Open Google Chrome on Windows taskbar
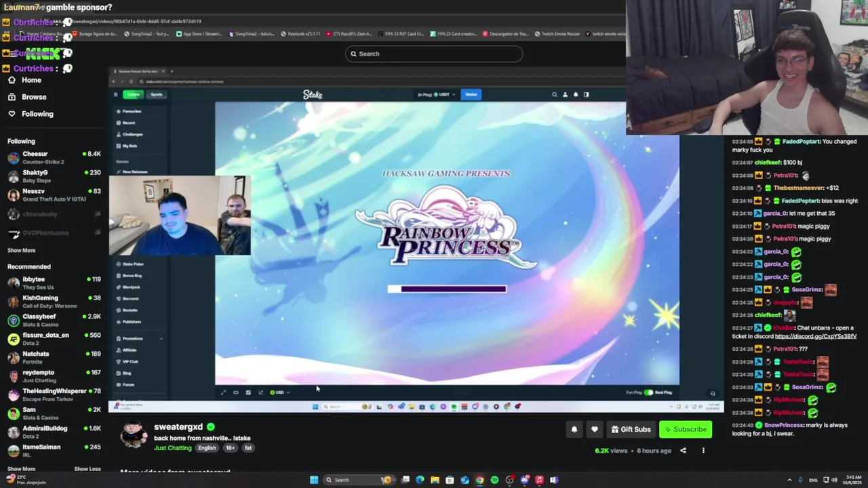Viewport: 868px width, 488px height. pyautogui.click(x=479, y=480)
